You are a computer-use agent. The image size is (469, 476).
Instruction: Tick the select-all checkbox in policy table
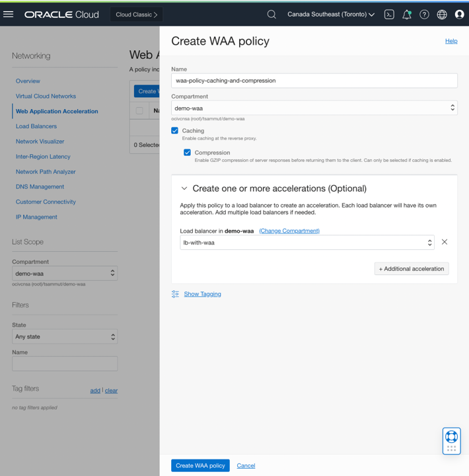139,110
